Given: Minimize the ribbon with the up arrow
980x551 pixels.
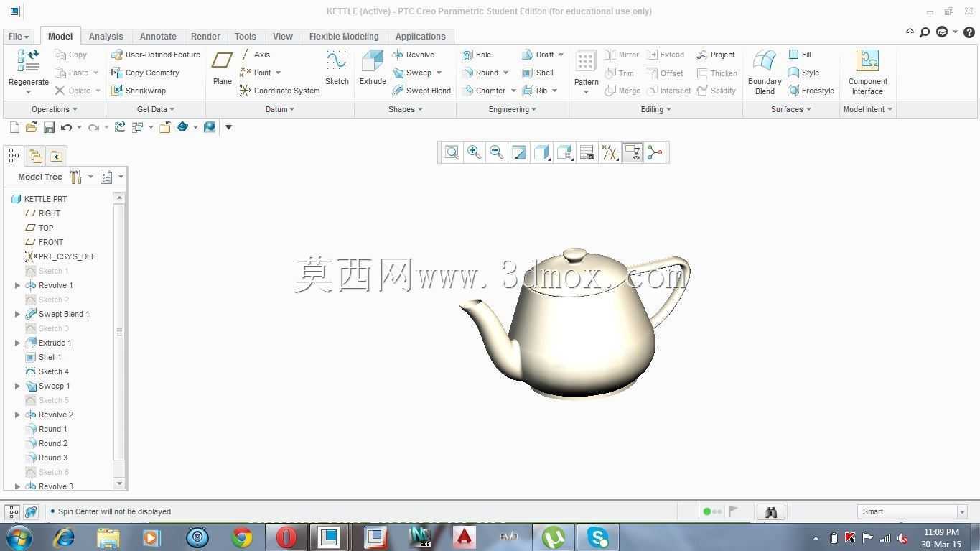Looking at the screenshot, I should point(910,32).
